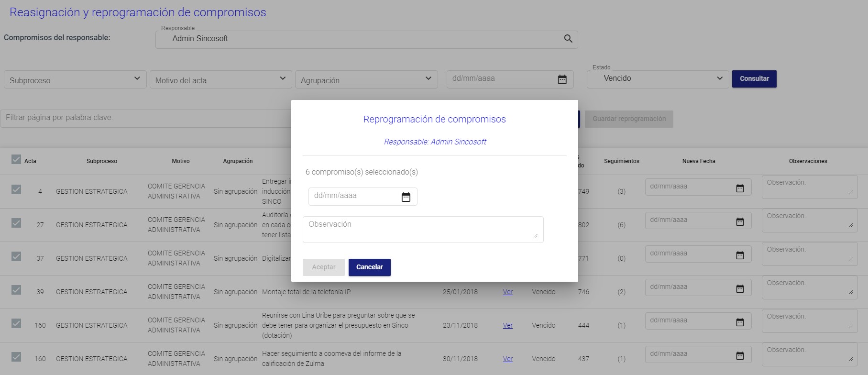Expand the Motivo del acta dropdown
Image resolution: width=868 pixels, height=375 pixels.
(220, 79)
